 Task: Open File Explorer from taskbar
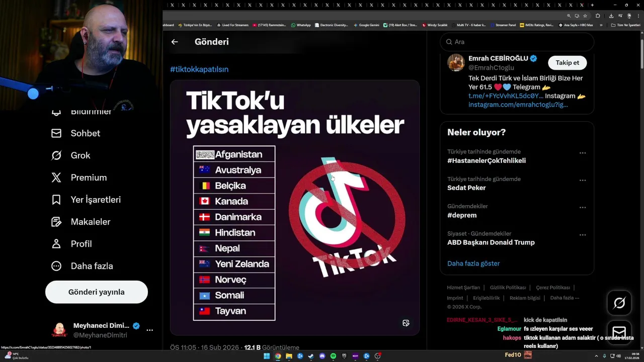pyautogui.click(x=289, y=356)
